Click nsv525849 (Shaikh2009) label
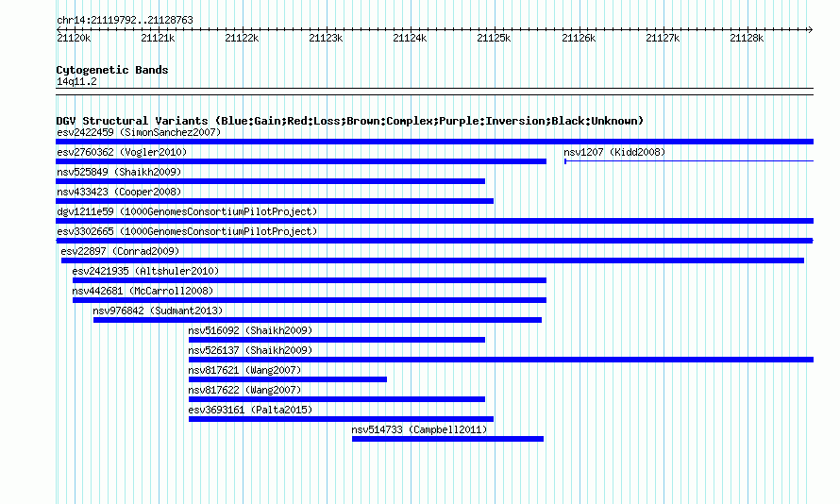The width and height of the screenshot is (840, 504). [x=119, y=172]
